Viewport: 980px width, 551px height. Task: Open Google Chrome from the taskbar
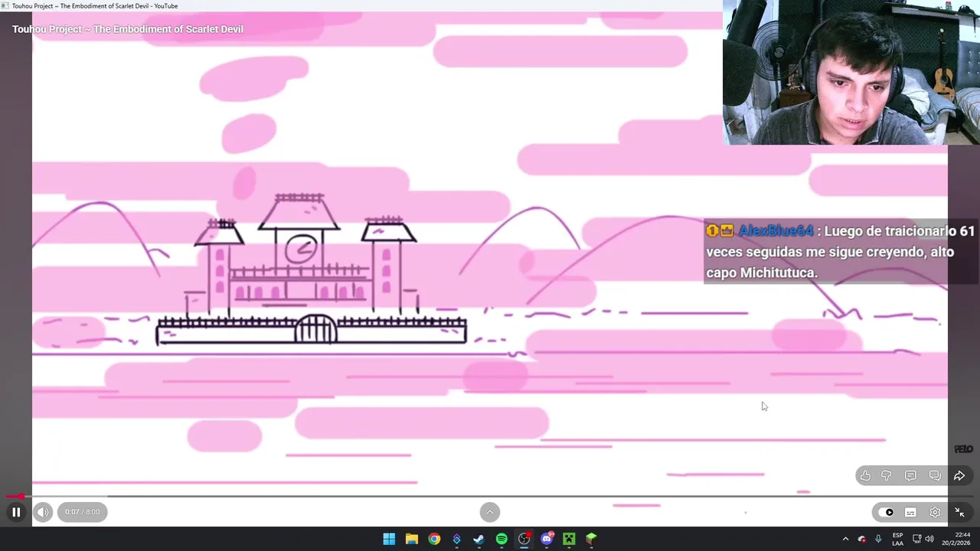tap(434, 539)
